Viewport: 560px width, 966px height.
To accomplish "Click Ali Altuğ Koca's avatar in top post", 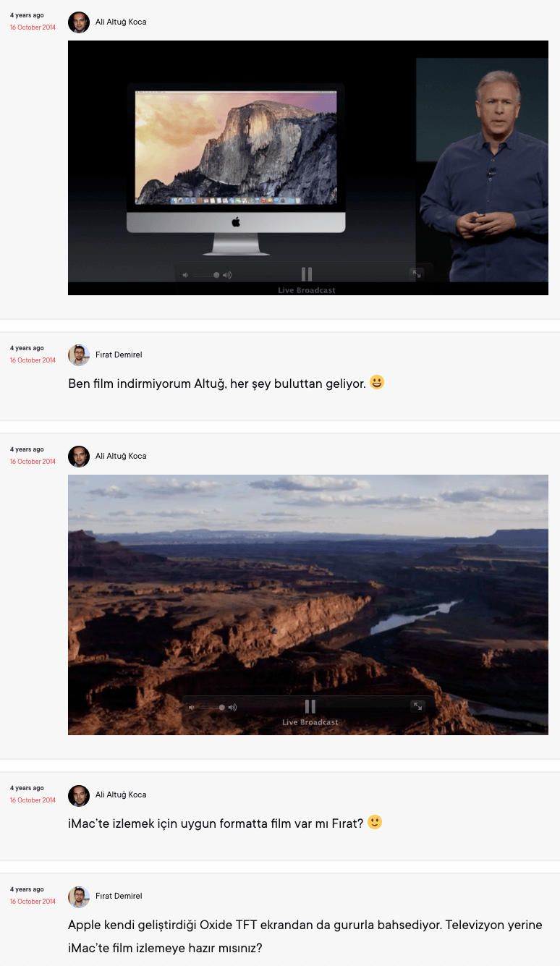I will [x=79, y=22].
